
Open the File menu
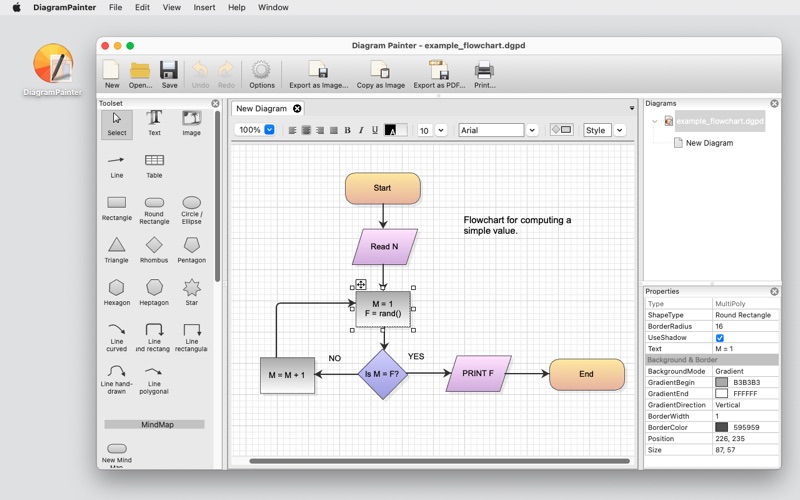[115, 7]
